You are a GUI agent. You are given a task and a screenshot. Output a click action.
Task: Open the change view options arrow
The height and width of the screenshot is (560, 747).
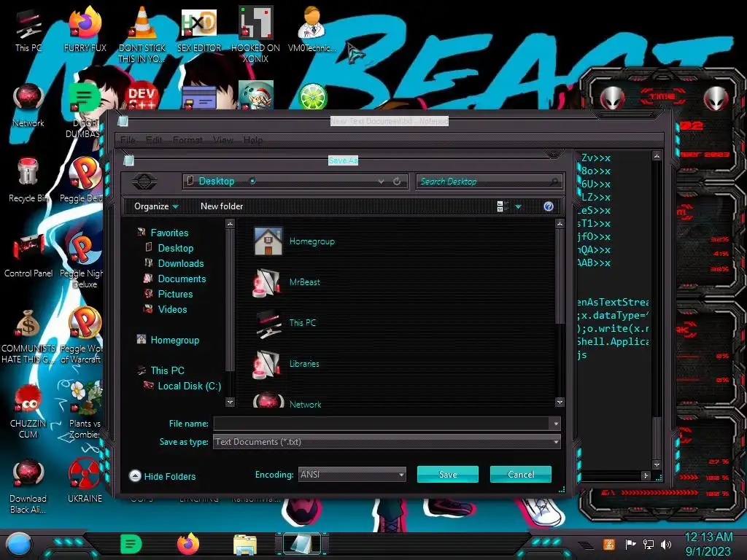tap(519, 206)
